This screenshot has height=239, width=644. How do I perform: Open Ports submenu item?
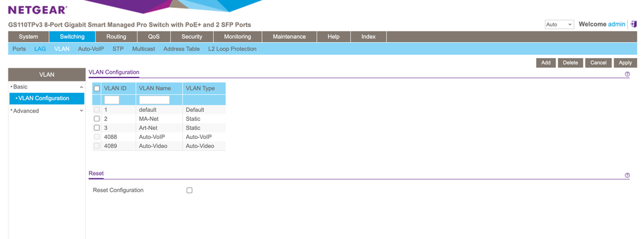19,49
